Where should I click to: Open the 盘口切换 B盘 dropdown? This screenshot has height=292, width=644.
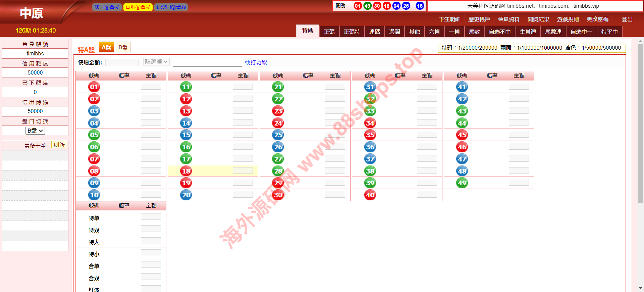(35, 131)
